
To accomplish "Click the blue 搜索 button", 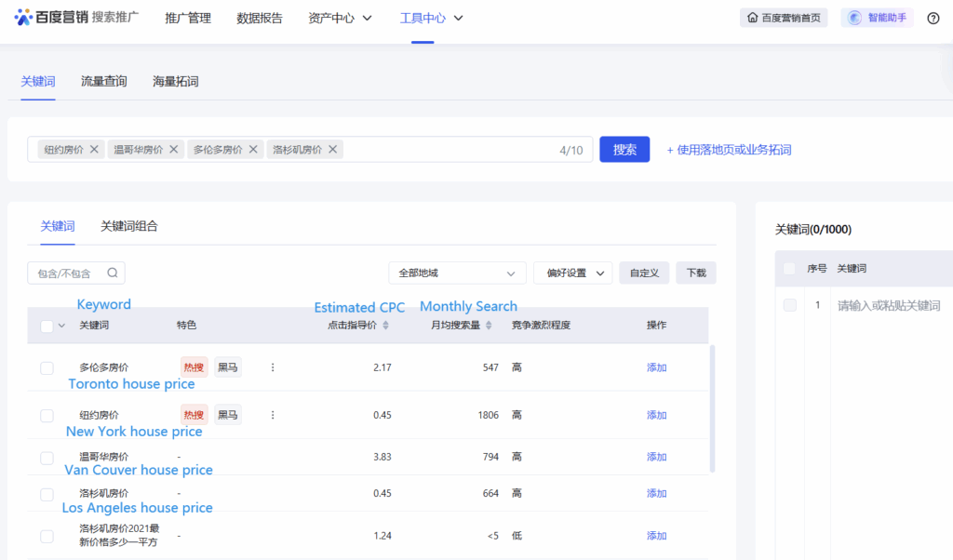I will 624,150.
